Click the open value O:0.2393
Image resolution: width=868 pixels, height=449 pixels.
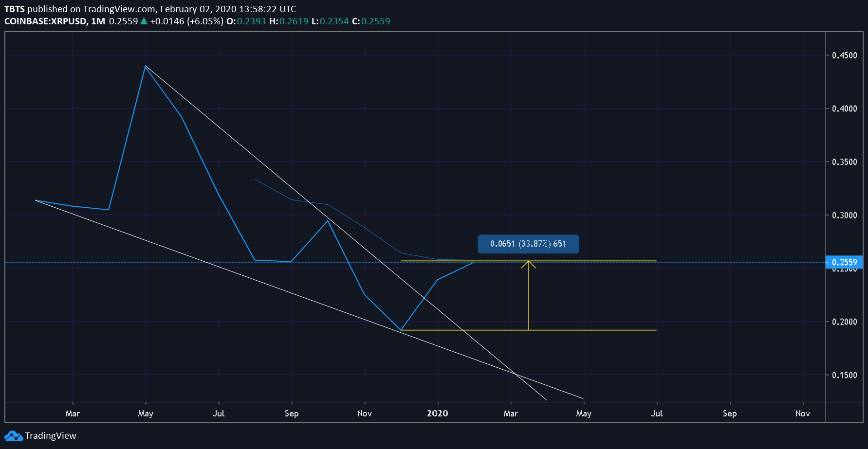(x=246, y=21)
